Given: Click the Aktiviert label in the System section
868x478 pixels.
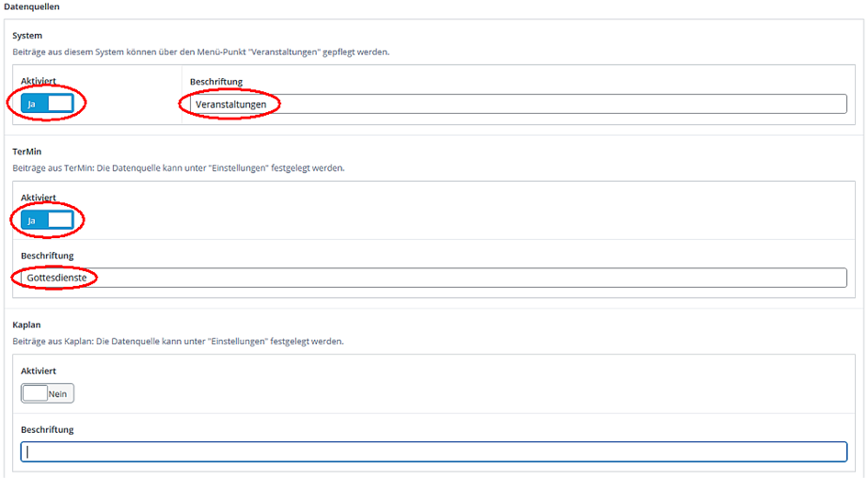Looking at the screenshot, I should [39, 81].
